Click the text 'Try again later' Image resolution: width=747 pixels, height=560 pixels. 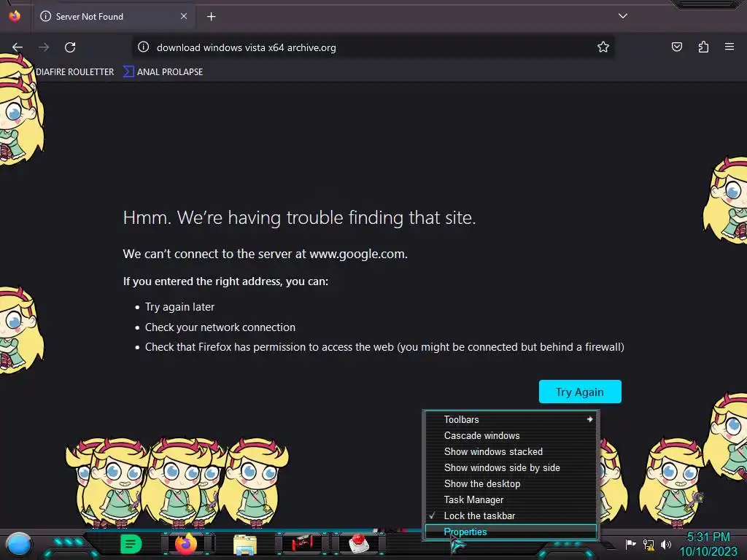tap(179, 307)
